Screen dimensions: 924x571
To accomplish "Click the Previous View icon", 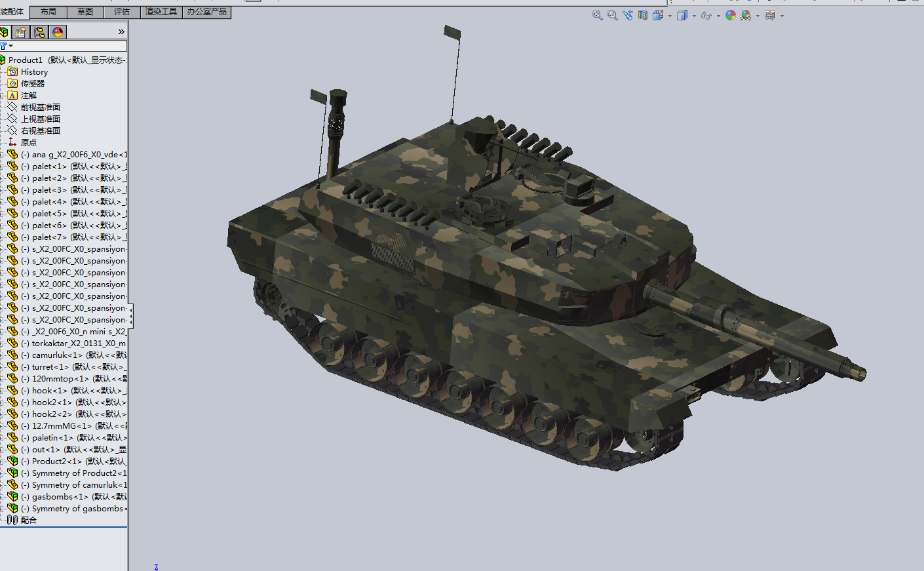I will 628,15.
